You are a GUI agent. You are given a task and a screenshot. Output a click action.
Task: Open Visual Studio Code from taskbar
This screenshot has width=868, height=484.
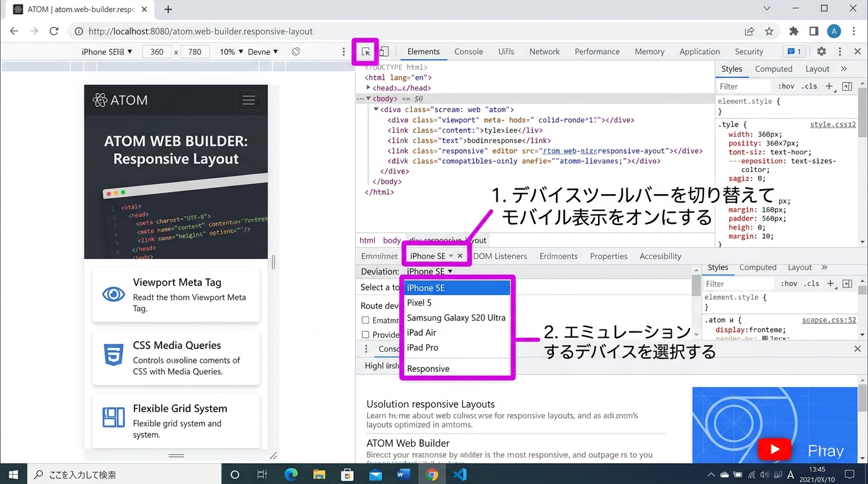(x=460, y=475)
